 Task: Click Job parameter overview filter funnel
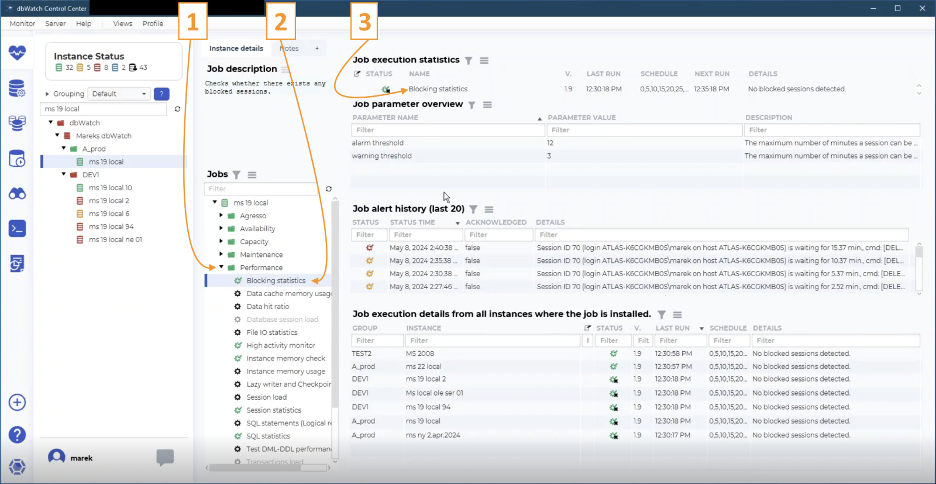click(x=472, y=104)
